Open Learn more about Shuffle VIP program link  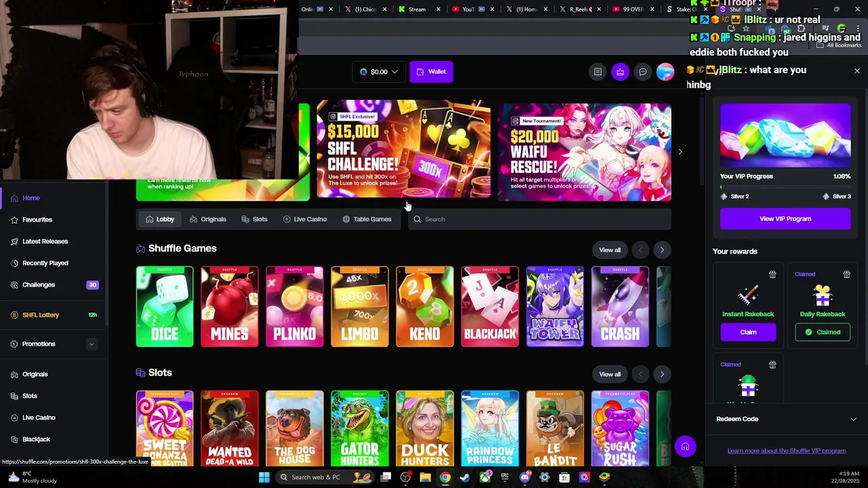(787, 451)
